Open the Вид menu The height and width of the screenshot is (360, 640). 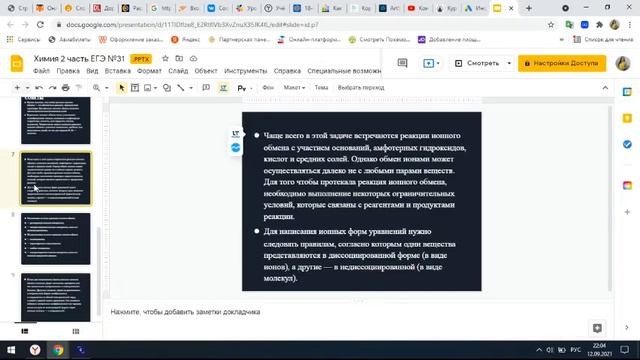pos(92,71)
